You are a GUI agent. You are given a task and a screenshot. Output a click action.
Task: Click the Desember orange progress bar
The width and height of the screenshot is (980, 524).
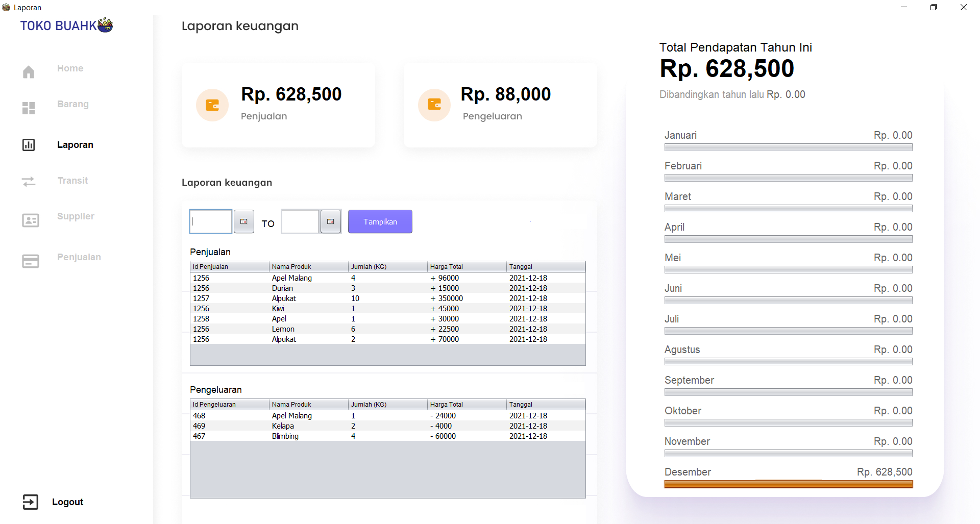[788, 484]
